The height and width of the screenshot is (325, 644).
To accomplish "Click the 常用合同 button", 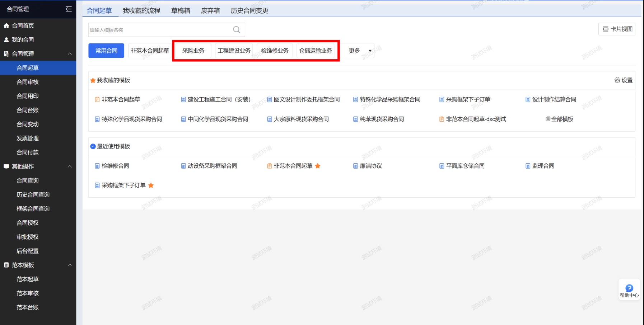I will tap(106, 51).
